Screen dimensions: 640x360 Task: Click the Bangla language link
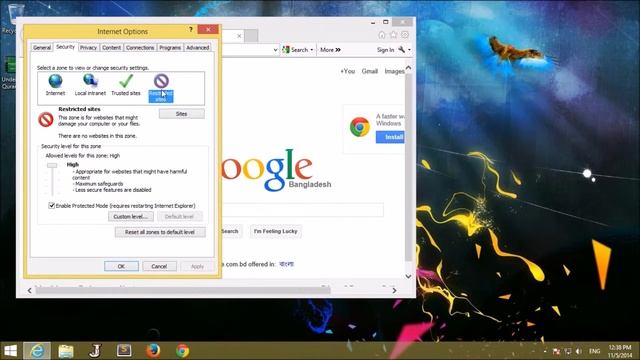tap(287, 264)
